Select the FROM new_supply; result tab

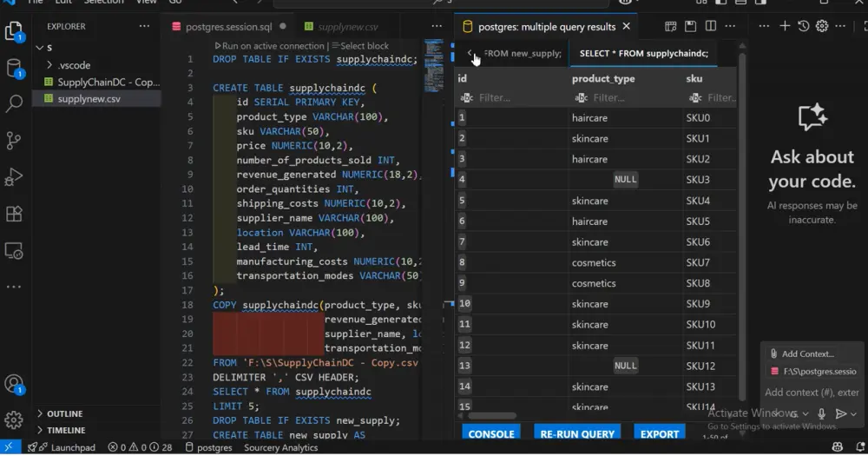522,53
